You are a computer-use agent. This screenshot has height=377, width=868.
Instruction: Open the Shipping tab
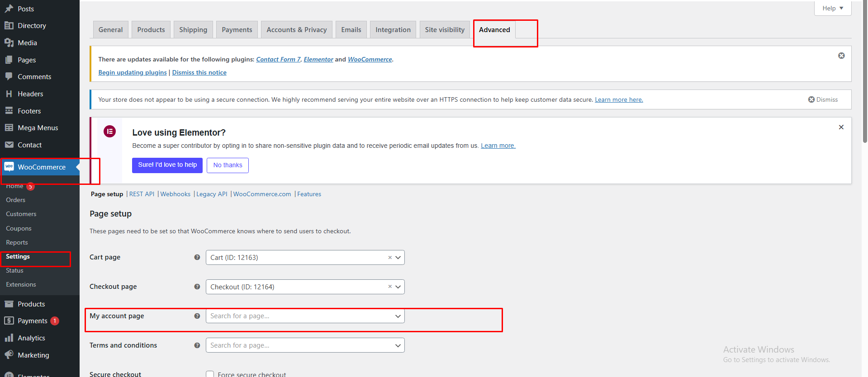tap(193, 30)
